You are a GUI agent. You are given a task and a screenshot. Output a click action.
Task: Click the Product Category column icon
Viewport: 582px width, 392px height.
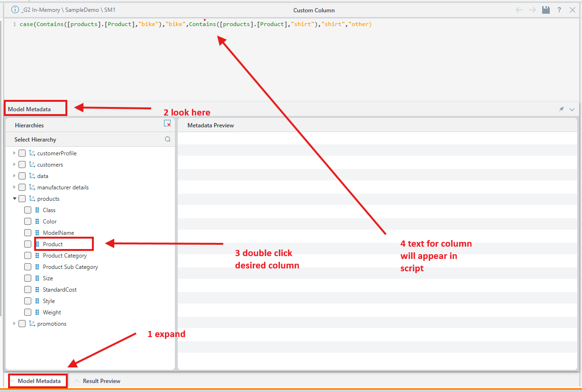point(37,256)
